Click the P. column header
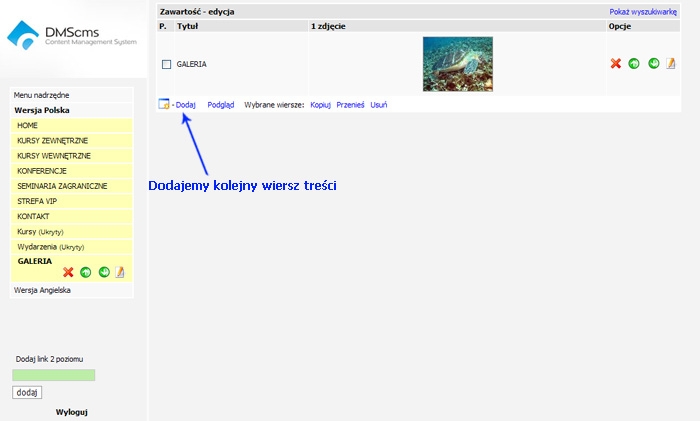700x421 pixels. pos(163,26)
